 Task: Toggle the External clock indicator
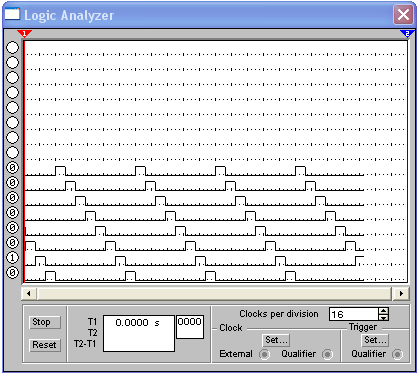265,354
